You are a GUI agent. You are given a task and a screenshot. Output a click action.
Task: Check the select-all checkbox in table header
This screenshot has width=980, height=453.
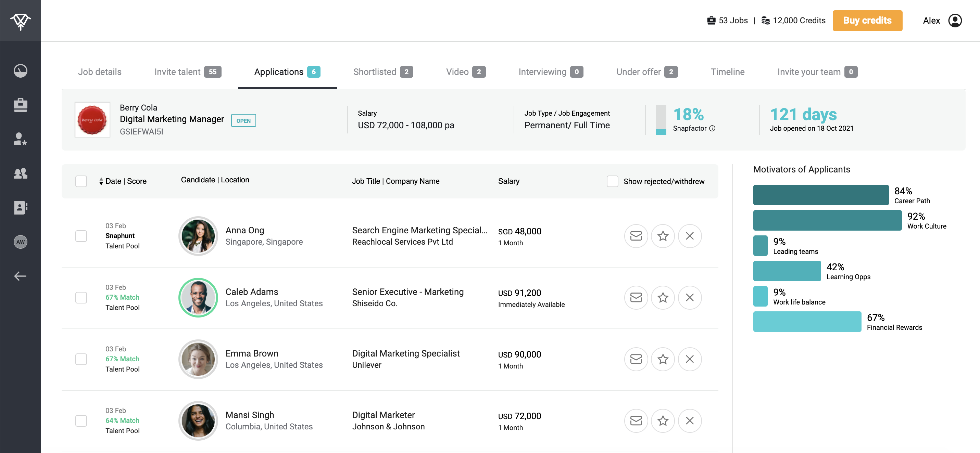tap(81, 181)
